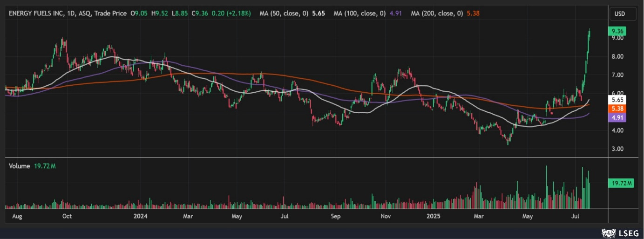This screenshot has width=644, height=239.
Task: Click the Mar label right after 2025
Action: click(480, 216)
